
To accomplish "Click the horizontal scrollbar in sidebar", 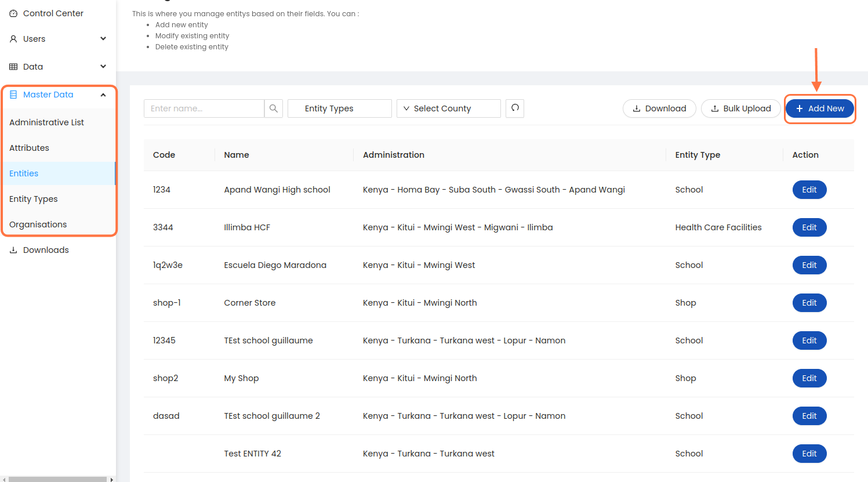I will tap(58, 479).
